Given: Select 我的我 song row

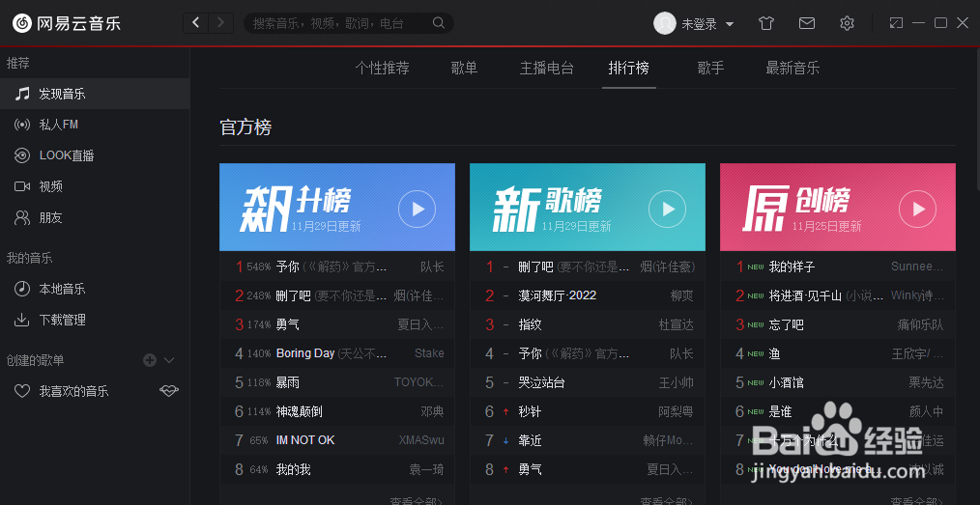Looking at the screenshot, I should click(337, 469).
